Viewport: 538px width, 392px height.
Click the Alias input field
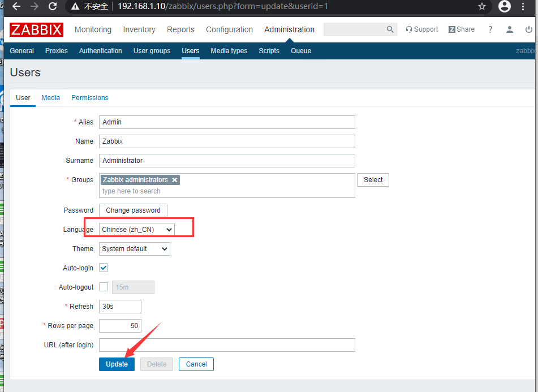[x=227, y=122]
